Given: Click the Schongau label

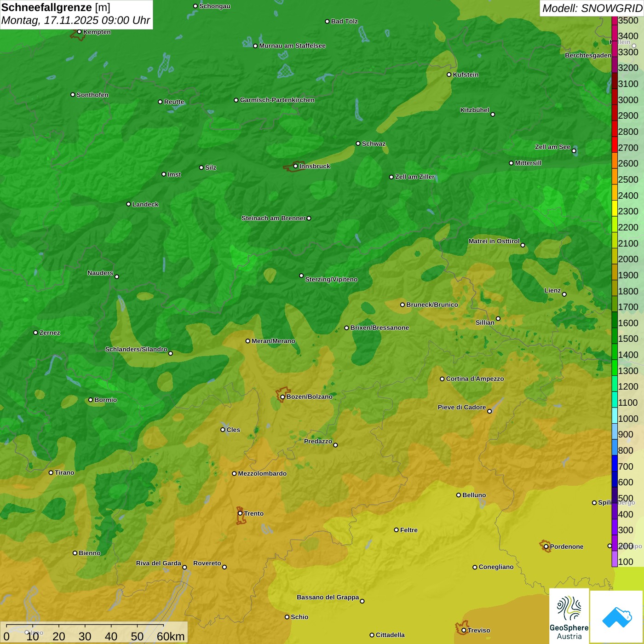Looking at the screenshot, I should pyautogui.click(x=214, y=6).
